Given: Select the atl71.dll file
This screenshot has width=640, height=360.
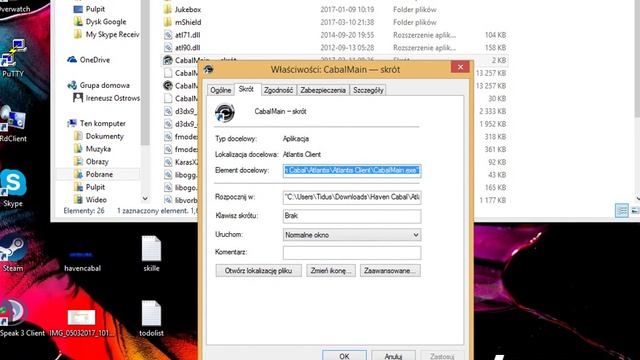Looking at the screenshot, I should 182,35.
